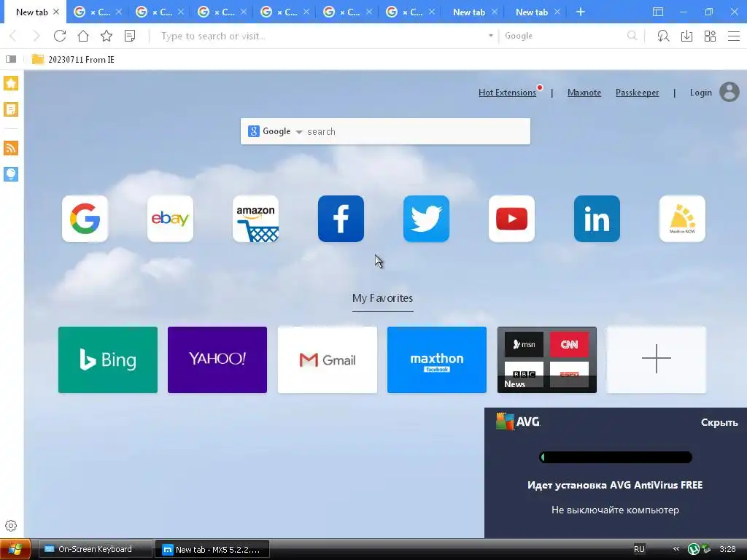This screenshot has width=747, height=560.
Task: Open the Yahoo favorite tile
Action: 217,360
